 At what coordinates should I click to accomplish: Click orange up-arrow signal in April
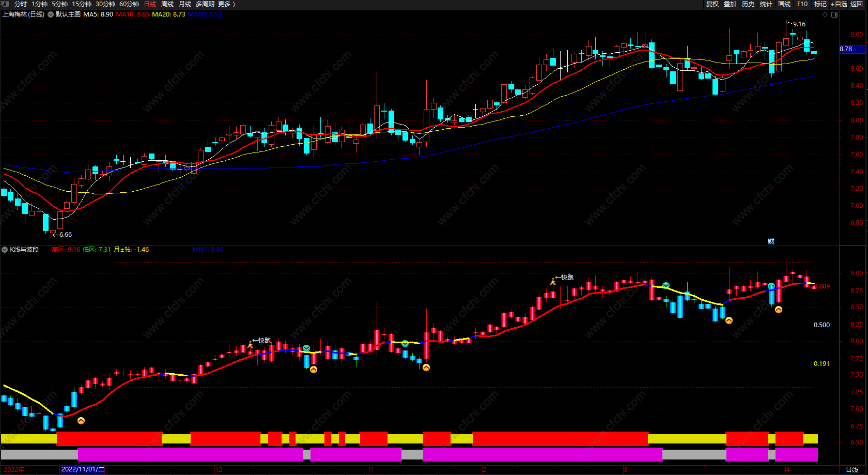[779, 310]
